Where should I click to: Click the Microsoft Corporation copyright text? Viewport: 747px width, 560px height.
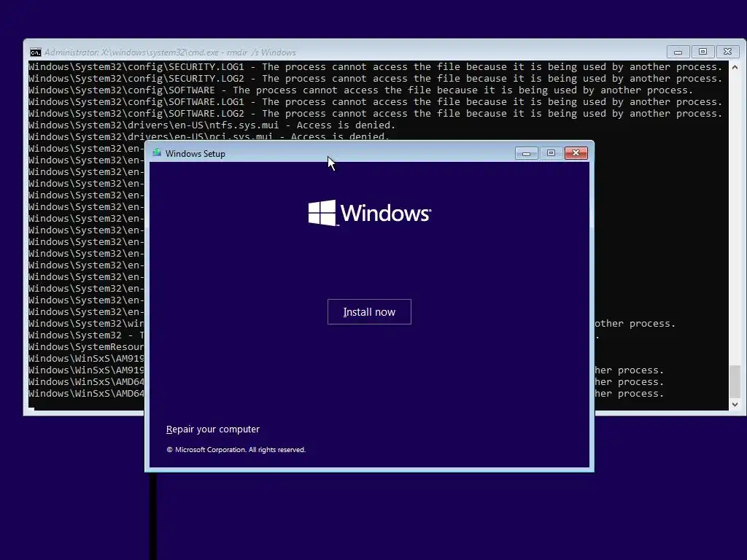point(236,449)
